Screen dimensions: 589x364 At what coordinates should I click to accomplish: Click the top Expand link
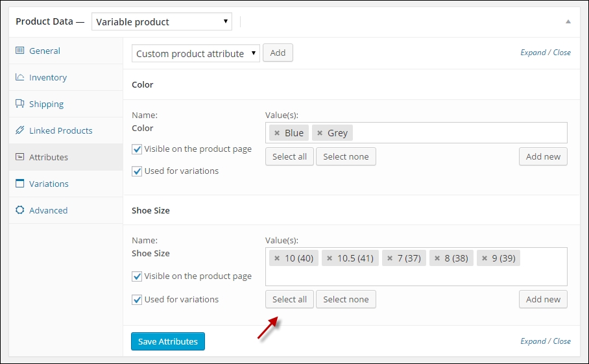533,53
